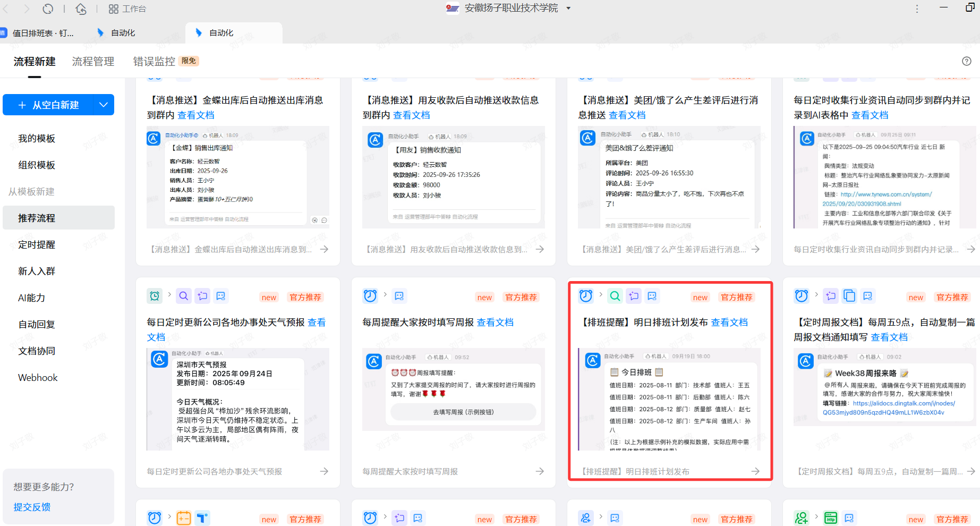The height and width of the screenshot is (526, 980).
Task: Click the right arrow on the 排班提醒 card footer
Action: point(755,471)
